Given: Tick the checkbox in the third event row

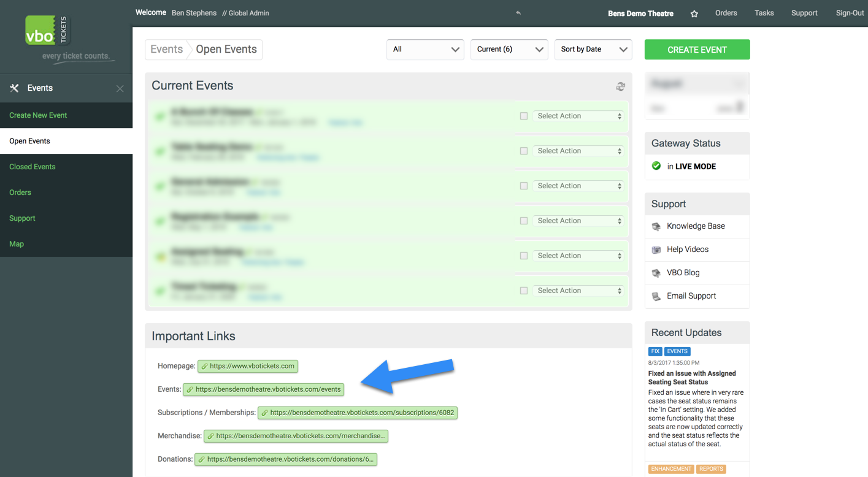Looking at the screenshot, I should click(x=524, y=186).
